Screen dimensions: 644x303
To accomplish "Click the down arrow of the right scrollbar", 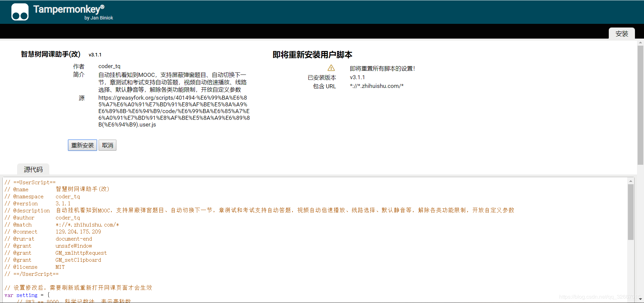I will point(640,300).
